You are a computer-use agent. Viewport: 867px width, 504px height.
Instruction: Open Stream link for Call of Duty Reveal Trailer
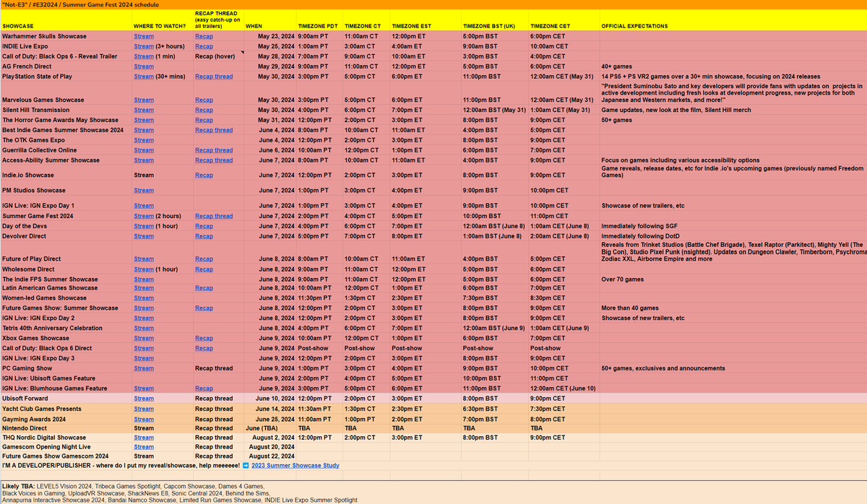[144, 56]
